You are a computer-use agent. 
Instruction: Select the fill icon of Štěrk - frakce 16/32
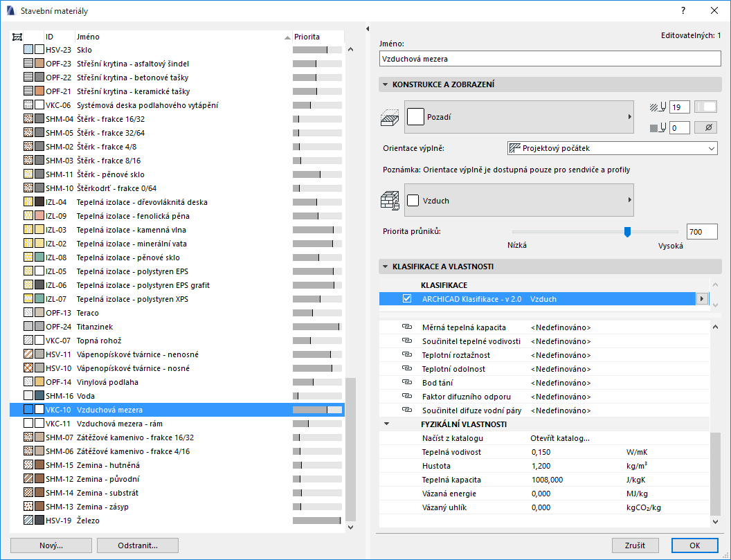(28, 119)
